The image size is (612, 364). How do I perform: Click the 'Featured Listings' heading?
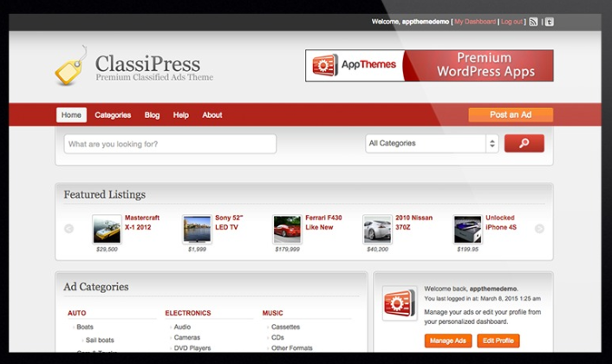[105, 194]
